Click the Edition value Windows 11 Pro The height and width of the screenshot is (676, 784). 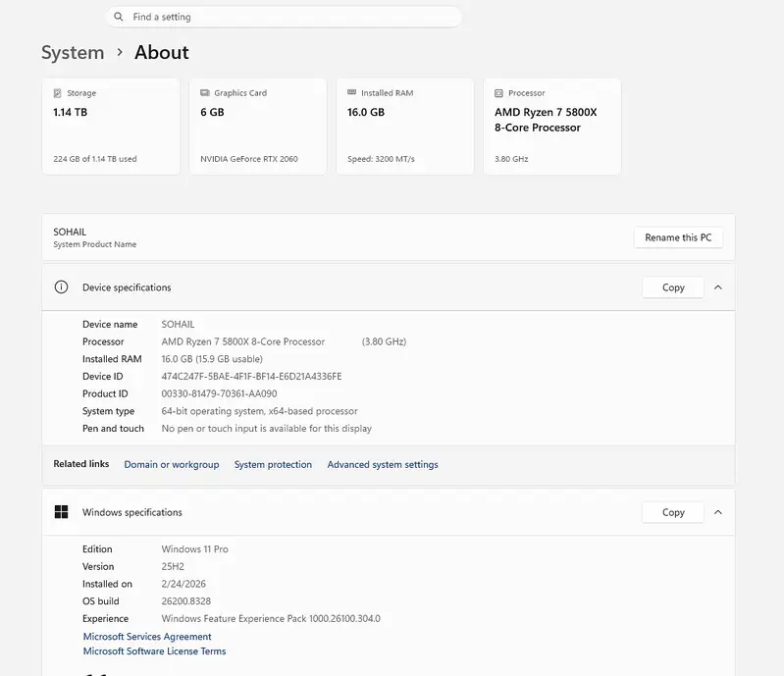coord(194,549)
